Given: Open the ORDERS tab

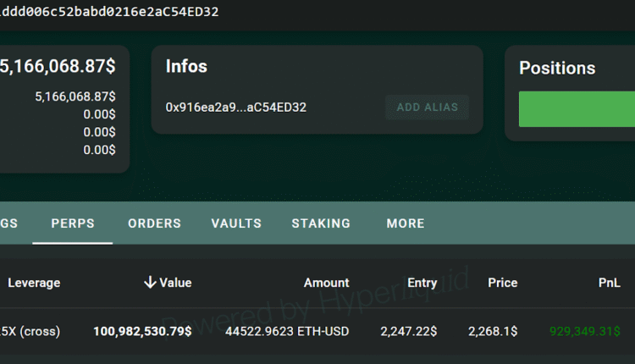Looking at the screenshot, I should pos(154,223).
